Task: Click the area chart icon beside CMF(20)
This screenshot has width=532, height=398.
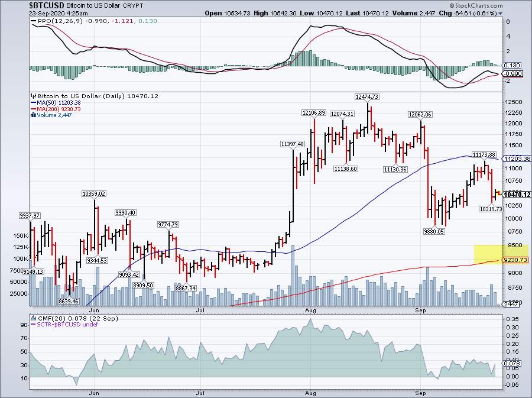Action: click(x=33, y=318)
